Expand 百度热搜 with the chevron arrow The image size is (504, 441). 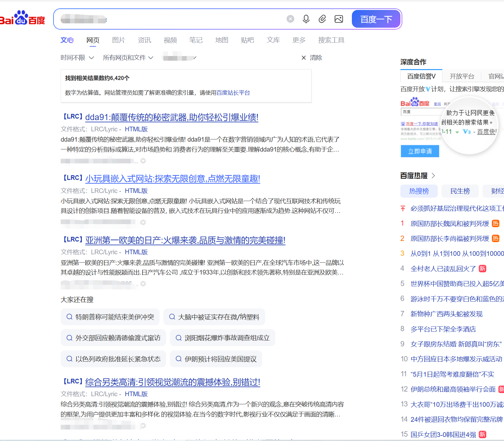coord(433,176)
